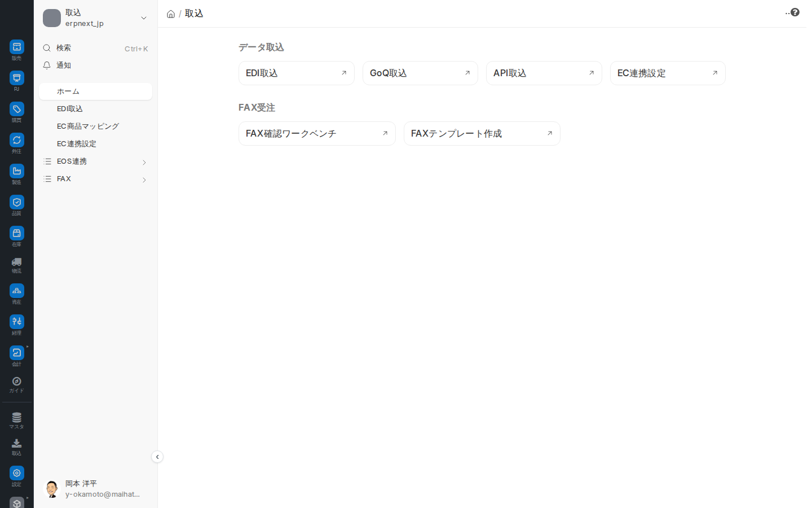Open the EDI取込 shortcut card

pyautogui.click(x=297, y=73)
